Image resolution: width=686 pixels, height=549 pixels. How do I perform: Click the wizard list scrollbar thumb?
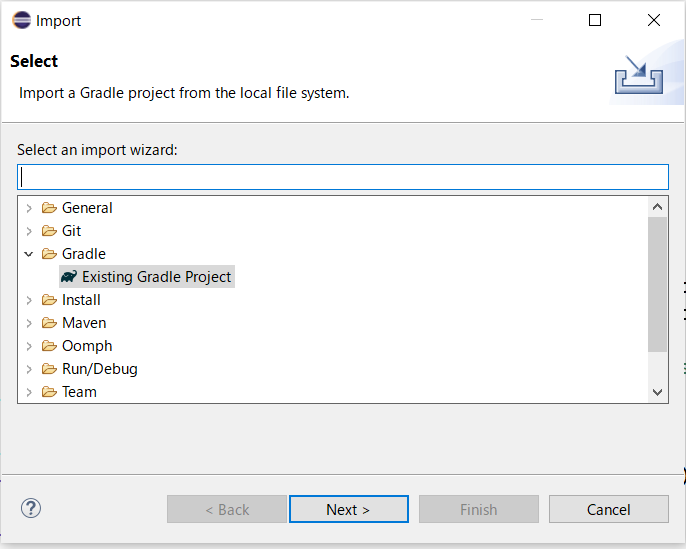(x=657, y=284)
